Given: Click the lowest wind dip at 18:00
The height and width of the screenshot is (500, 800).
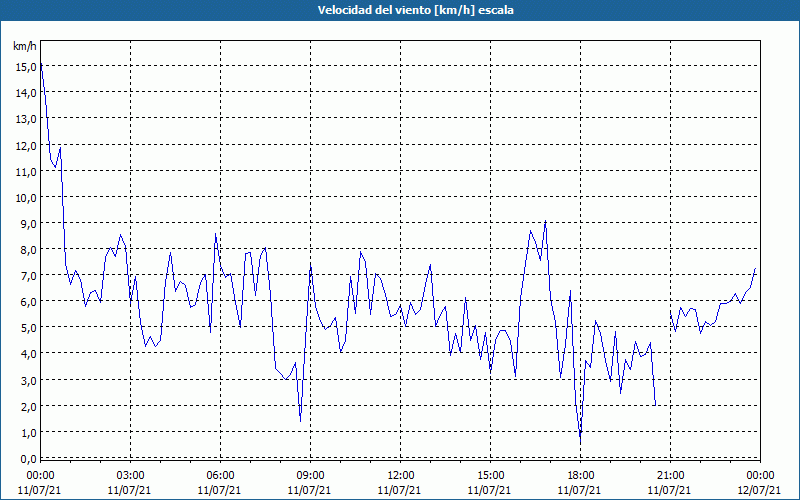Looking at the screenshot, I should tap(580, 443).
